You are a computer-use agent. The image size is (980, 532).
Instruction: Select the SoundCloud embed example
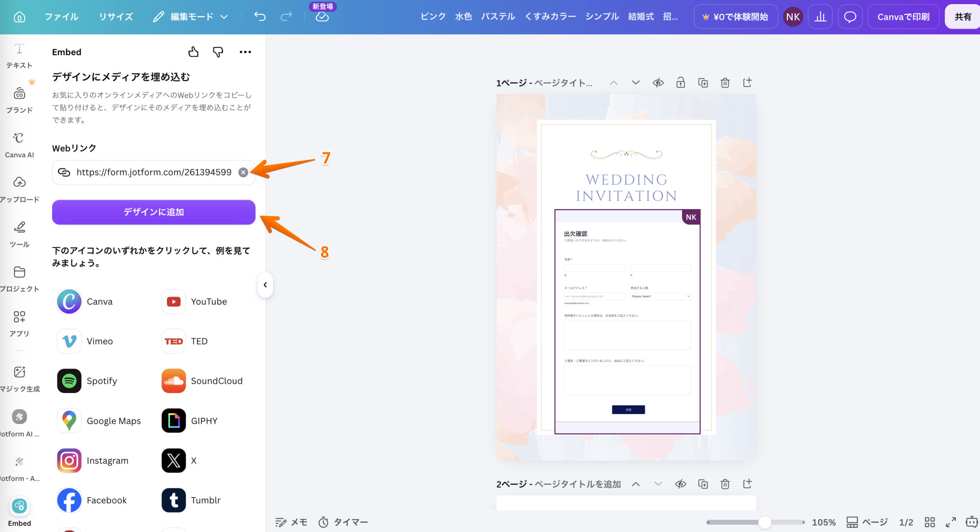tap(202, 381)
